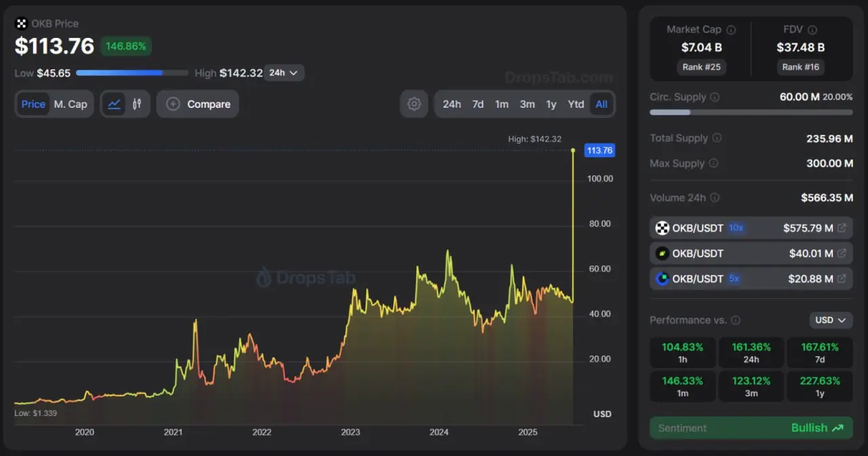
Task: Open the 24h low/high range dropdown
Action: 284,72
